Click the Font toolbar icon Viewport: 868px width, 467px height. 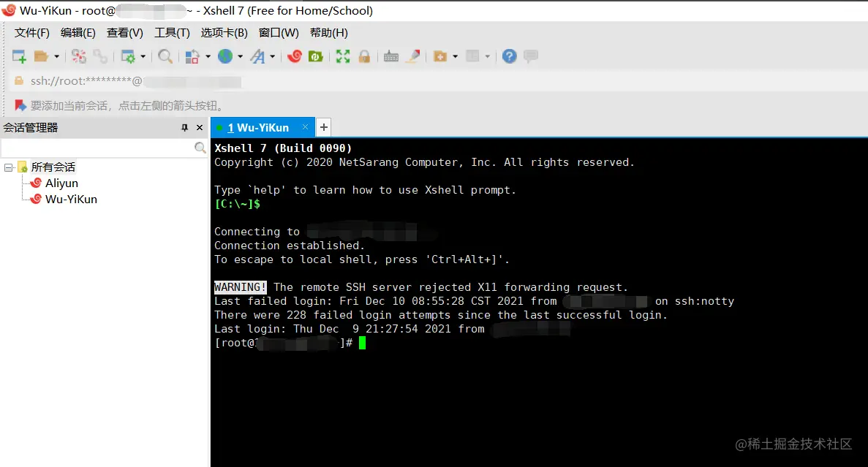(x=258, y=56)
